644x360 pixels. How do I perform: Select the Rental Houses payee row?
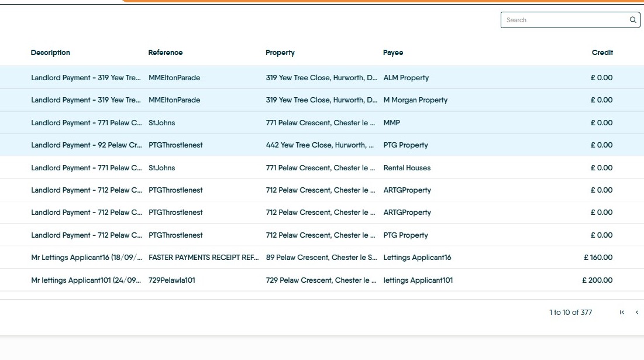407,168
